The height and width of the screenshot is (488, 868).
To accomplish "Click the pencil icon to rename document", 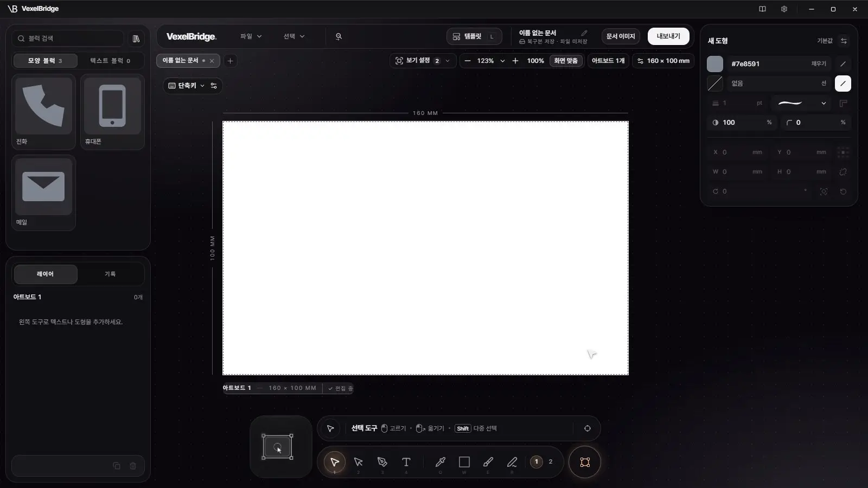I will point(584,33).
